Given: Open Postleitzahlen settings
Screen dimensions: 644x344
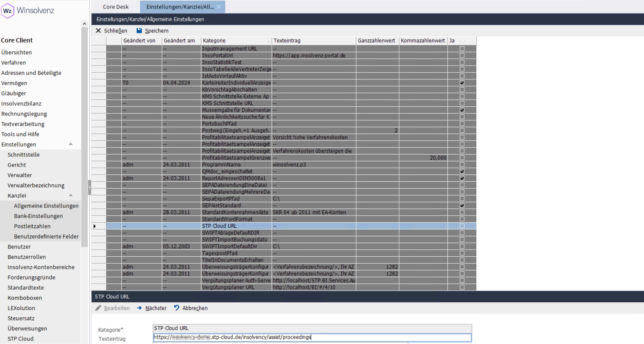Looking at the screenshot, I should coord(32,226).
